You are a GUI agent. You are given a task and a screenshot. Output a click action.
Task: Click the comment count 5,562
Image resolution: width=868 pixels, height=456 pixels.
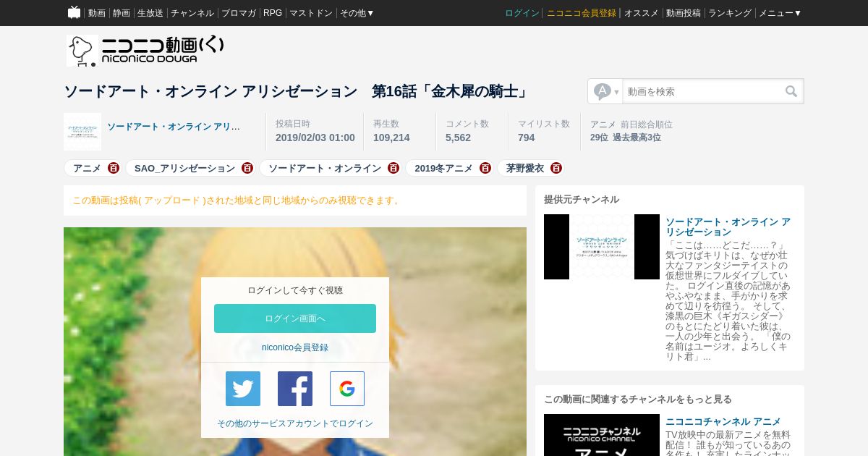458,138
